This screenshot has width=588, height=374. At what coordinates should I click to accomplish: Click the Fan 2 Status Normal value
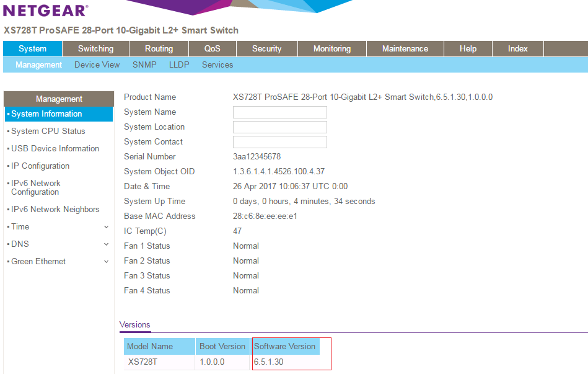tap(246, 261)
